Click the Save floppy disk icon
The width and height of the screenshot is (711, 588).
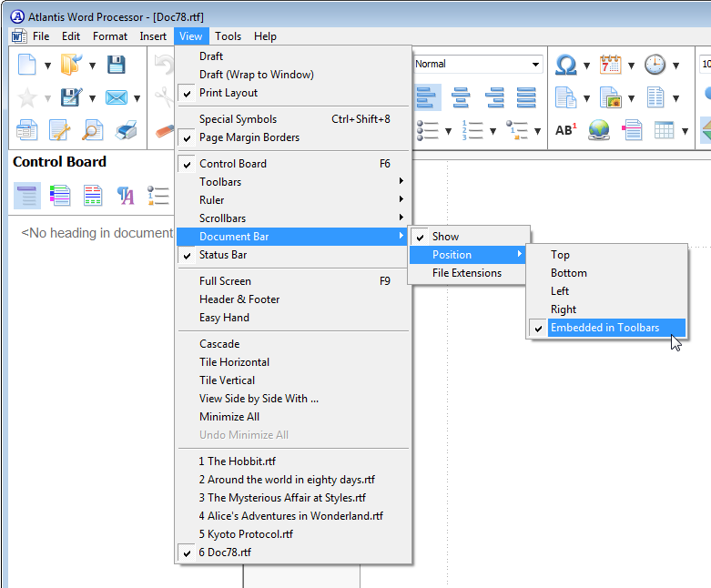tap(116, 65)
